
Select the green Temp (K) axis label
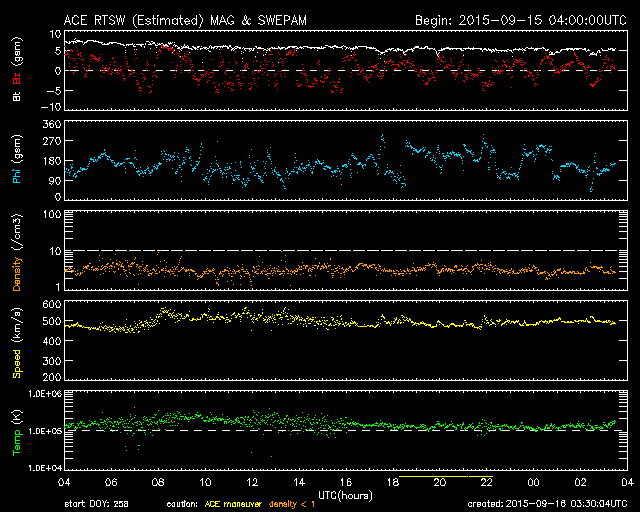point(16,432)
